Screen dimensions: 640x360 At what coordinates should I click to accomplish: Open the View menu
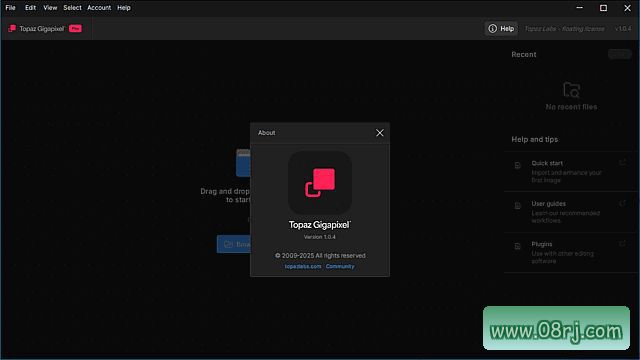pyautogui.click(x=50, y=8)
